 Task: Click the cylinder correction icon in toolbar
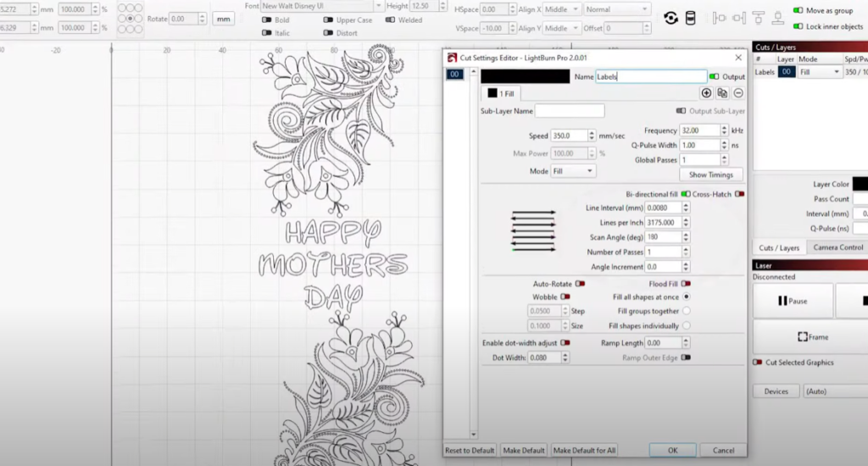(690, 18)
